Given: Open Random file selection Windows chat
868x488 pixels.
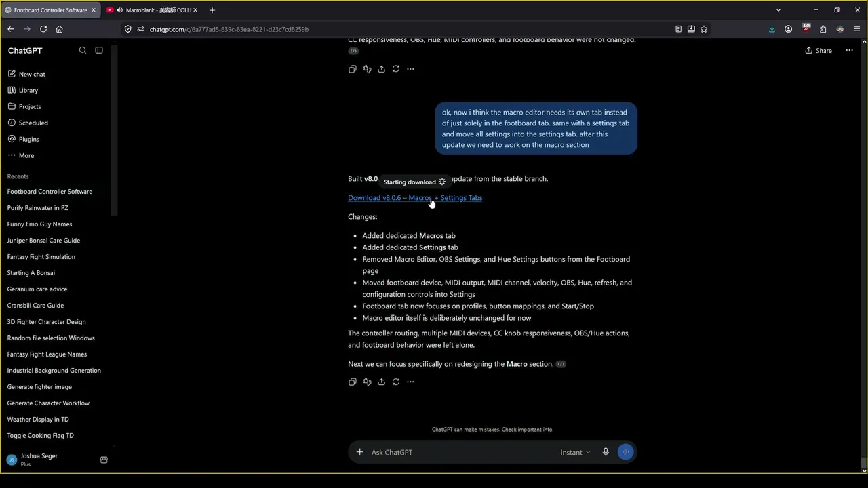Looking at the screenshot, I should pos(51,338).
